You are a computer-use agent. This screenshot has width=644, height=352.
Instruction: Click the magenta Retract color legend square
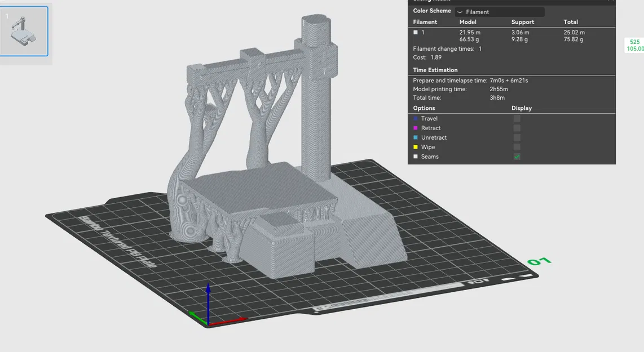coord(415,128)
